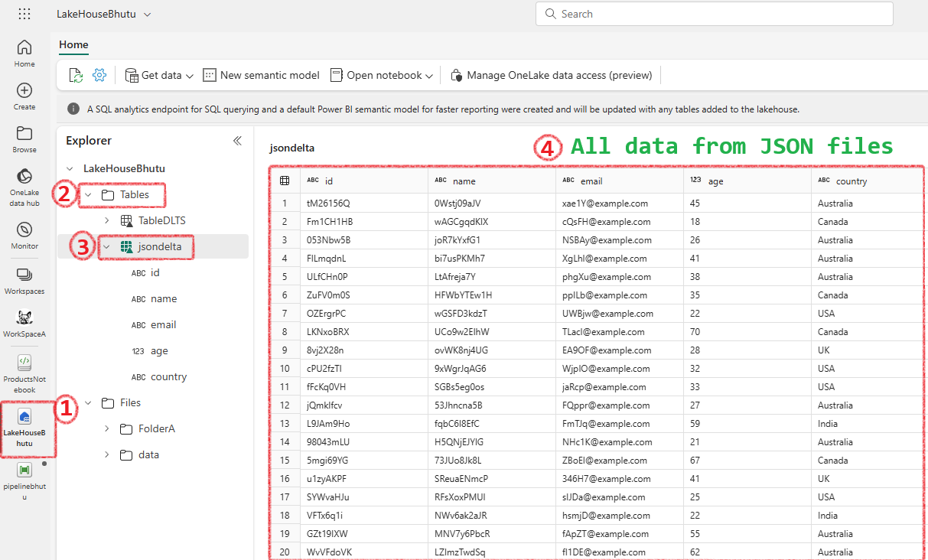Select cell 8vj2X28n
This screenshot has width=928, height=560.
tap(364, 350)
